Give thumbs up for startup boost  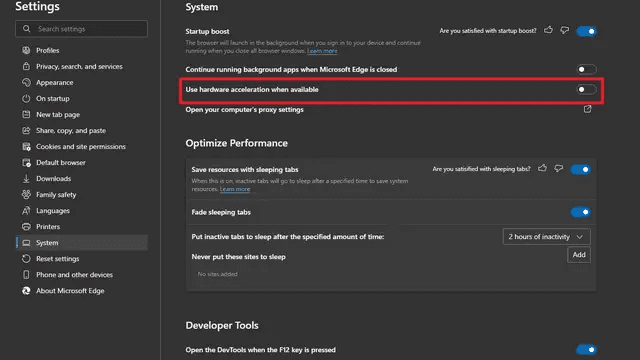click(x=549, y=30)
